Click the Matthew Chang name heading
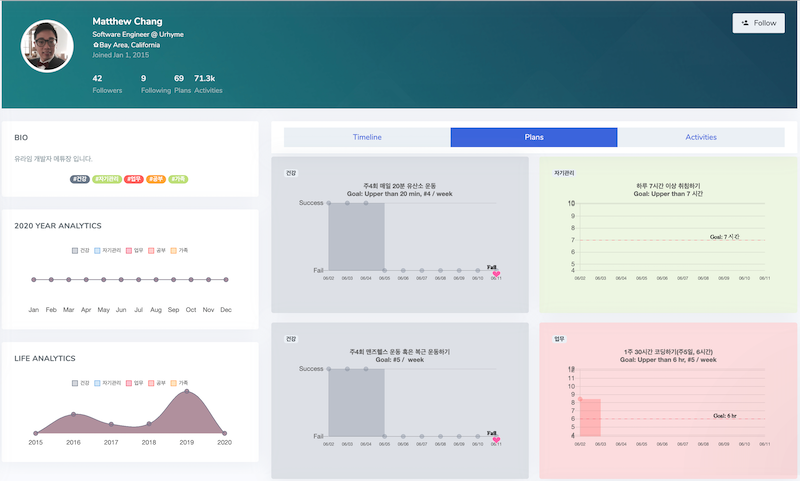 (128, 21)
